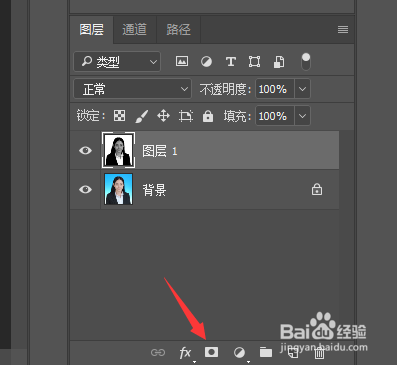Switch to the 通道 tab

pyautogui.click(x=135, y=29)
